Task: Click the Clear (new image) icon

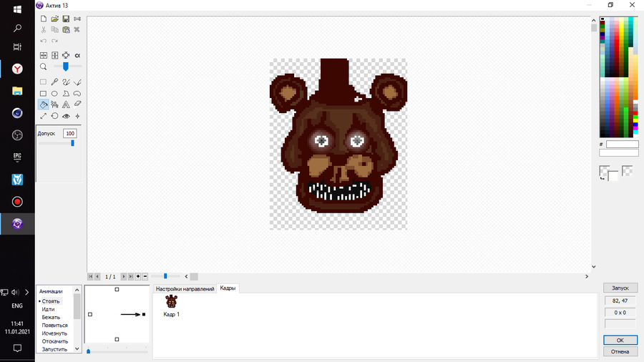Action: click(x=43, y=19)
